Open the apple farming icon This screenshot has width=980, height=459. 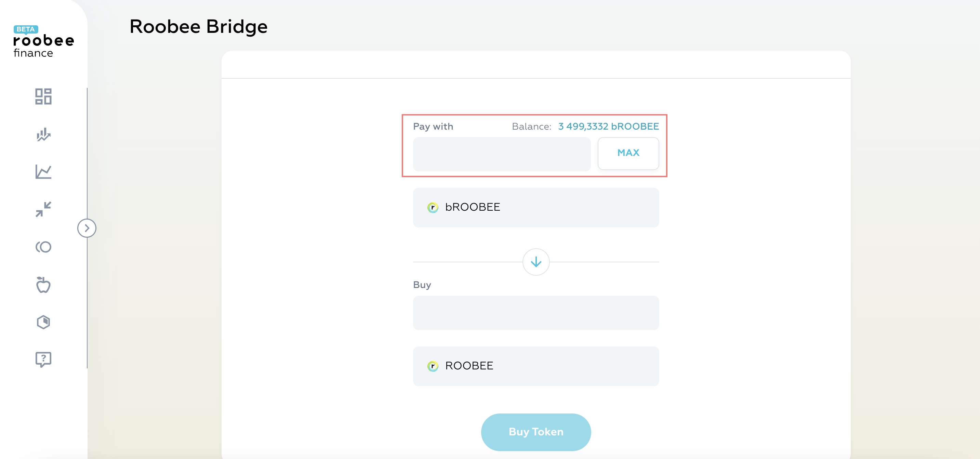[x=43, y=285]
